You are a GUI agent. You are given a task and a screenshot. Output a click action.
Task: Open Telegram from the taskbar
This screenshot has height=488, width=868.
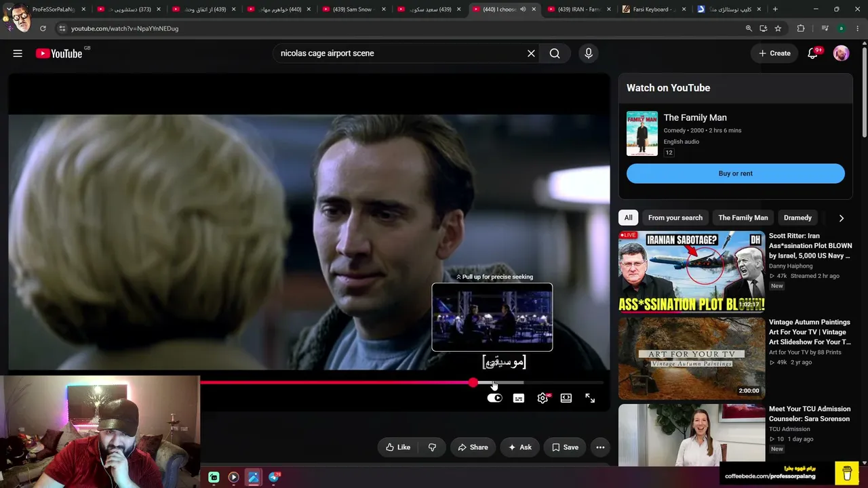tap(274, 477)
